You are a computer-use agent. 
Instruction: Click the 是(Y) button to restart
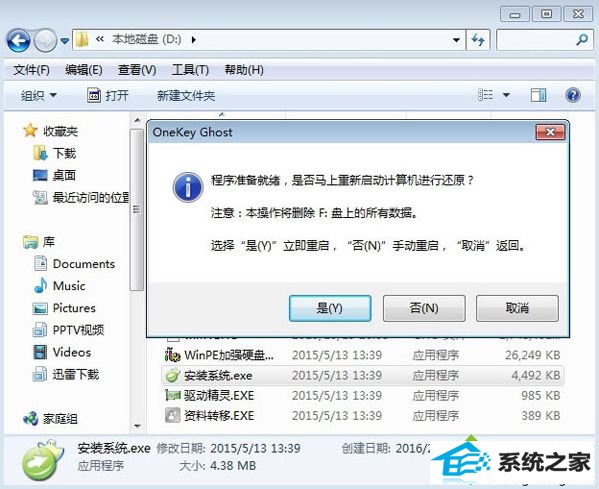[330, 308]
